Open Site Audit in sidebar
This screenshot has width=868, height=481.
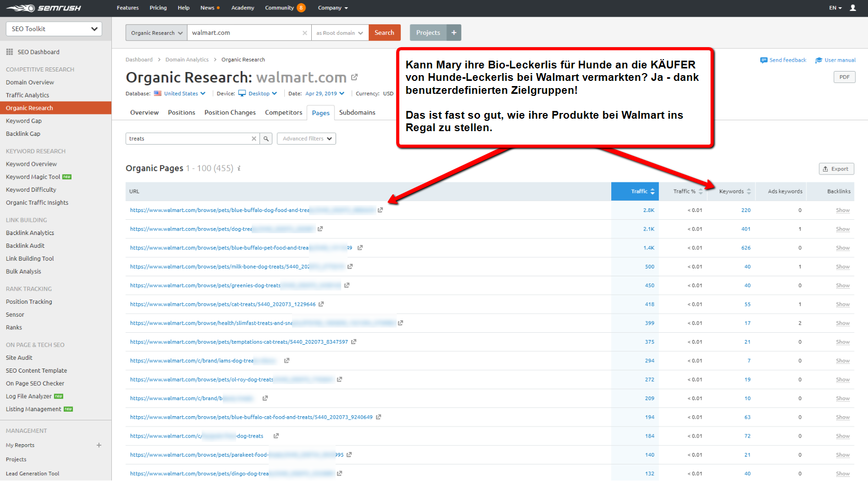(19, 358)
